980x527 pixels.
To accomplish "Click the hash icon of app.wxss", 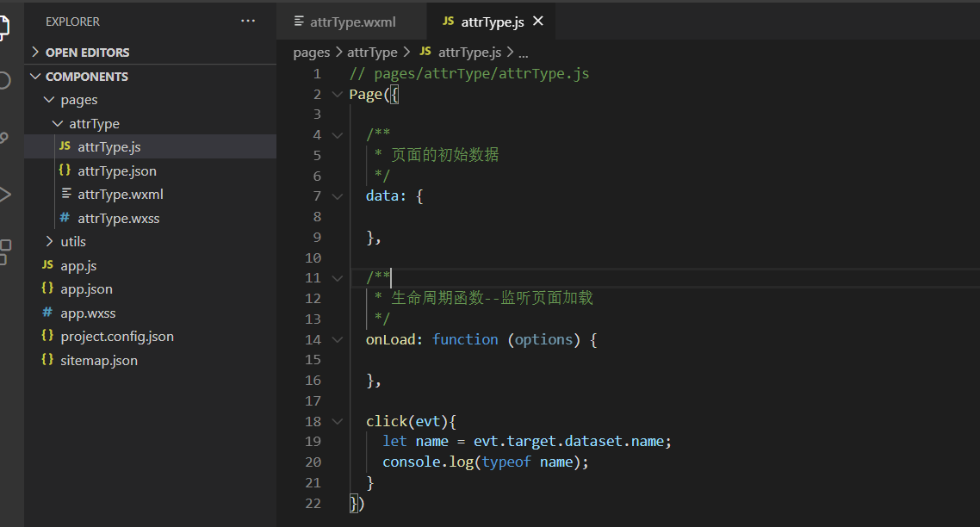I will point(47,312).
